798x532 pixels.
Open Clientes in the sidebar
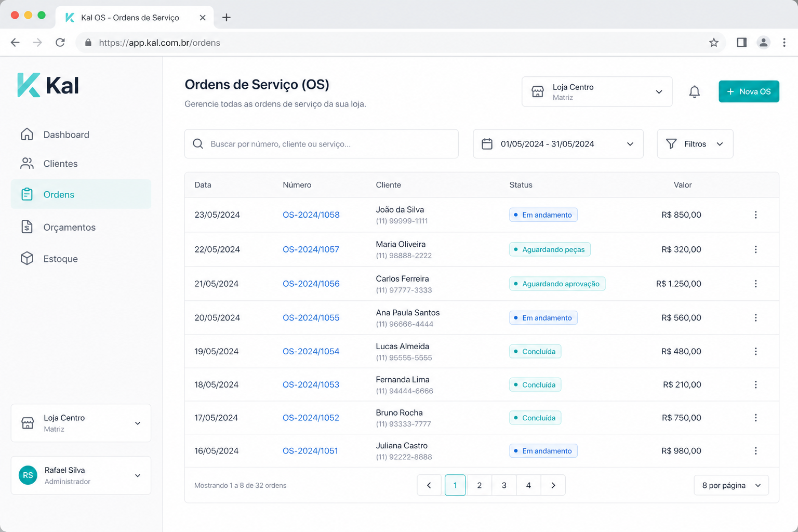click(81, 164)
